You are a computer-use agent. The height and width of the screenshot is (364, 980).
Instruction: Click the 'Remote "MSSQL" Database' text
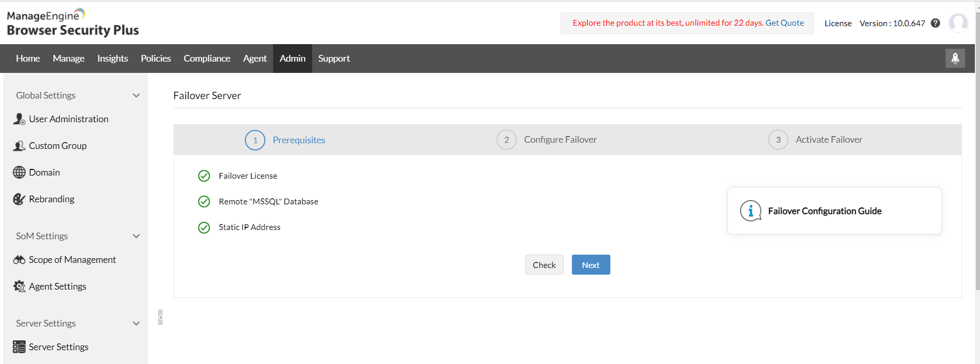pyautogui.click(x=268, y=202)
